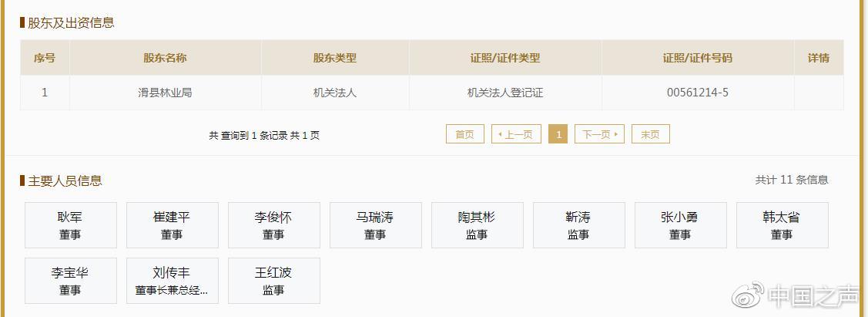
Task: Select 李俊怀 personnel card
Action: click(x=274, y=225)
